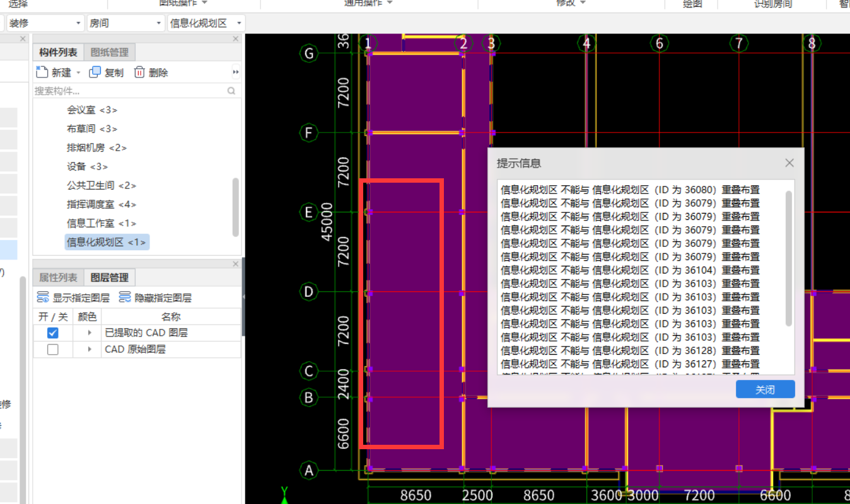Click the 关闭 button in the dialog
The width and height of the screenshot is (850, 504).
pos(765,389)
